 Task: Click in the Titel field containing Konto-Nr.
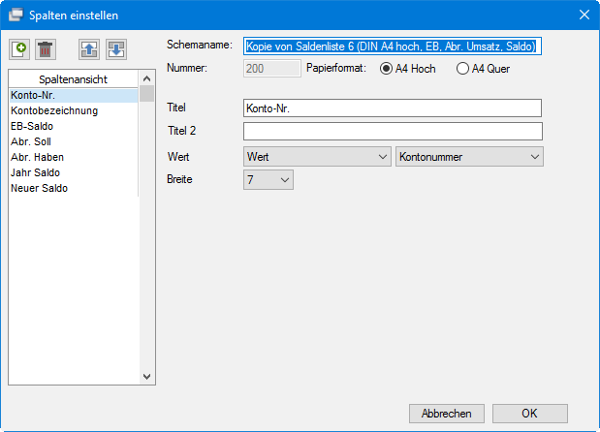[x=392, y=108]
